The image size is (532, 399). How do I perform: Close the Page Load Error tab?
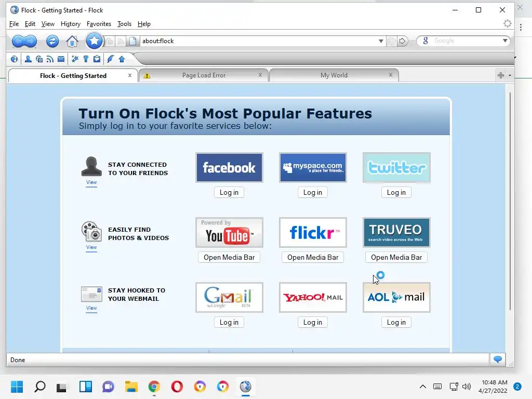[260, 75]
